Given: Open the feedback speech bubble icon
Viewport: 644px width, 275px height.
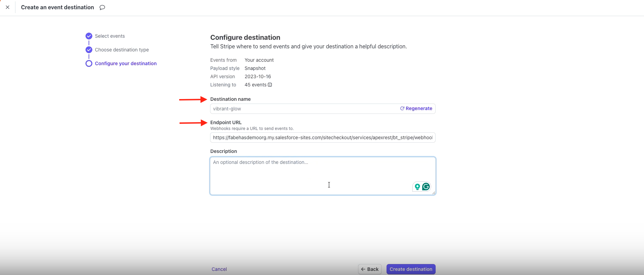Looking at the screenshot, I should [102, 8].
